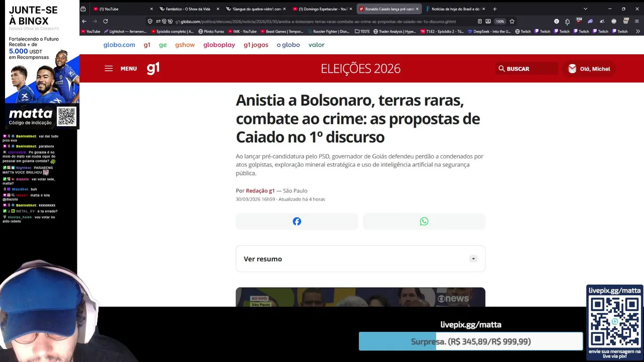The width and height of the screenshot is (644, 362).
Task: Open the YouTube bookmark
Action: click(x=91, y=31)
